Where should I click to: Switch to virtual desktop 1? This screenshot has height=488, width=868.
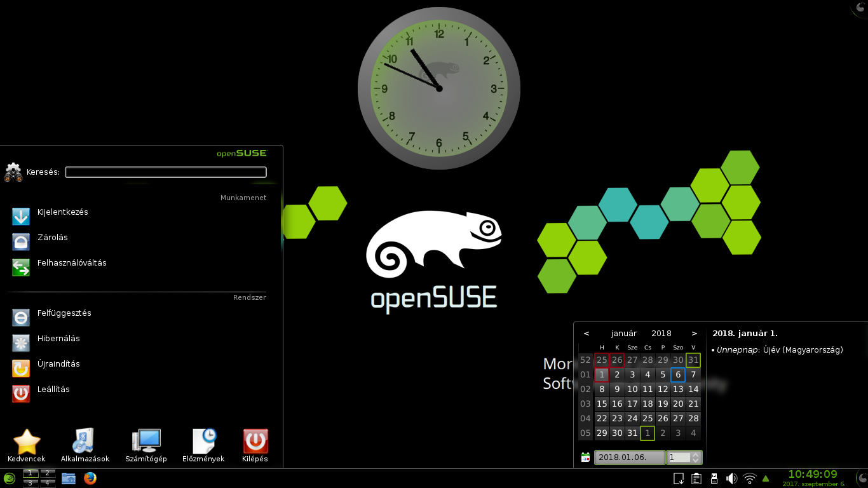click(31, 473)
